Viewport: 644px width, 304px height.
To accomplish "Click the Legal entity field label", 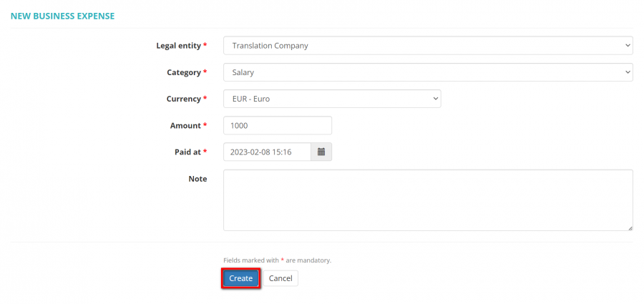I will click(179, 46).
